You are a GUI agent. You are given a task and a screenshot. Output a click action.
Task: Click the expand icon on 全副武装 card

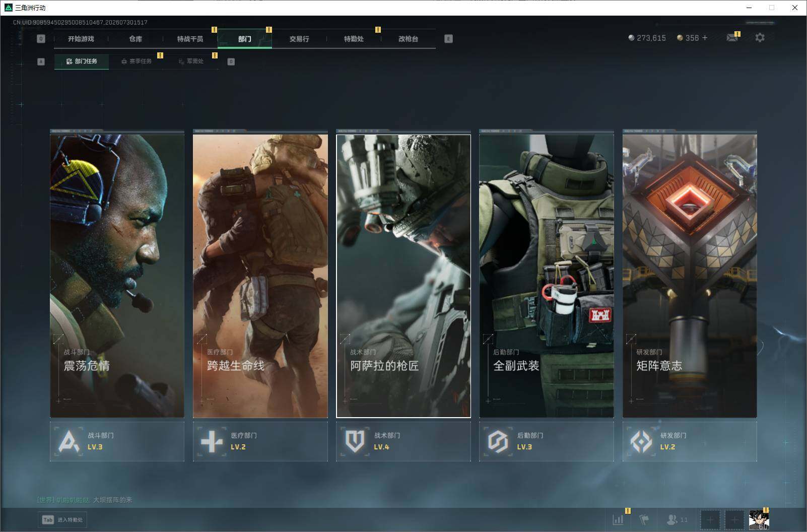pyautogui.click(x=488, y=339)
